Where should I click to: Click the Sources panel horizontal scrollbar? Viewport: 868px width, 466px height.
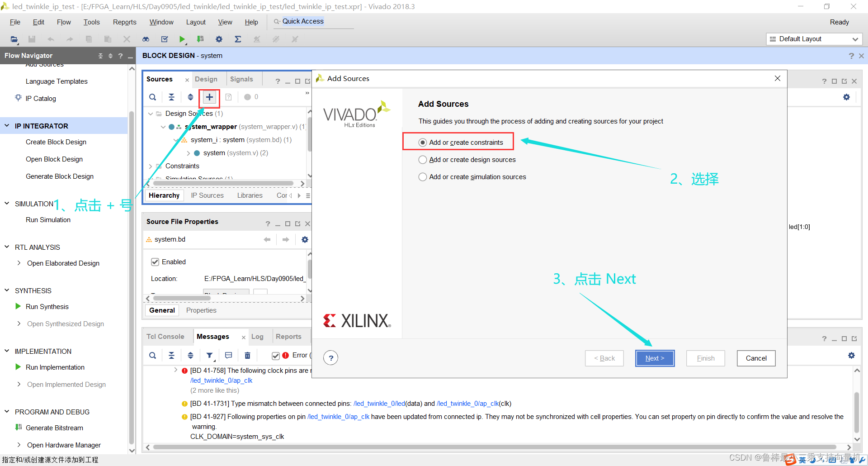click(x=223, y=184)
